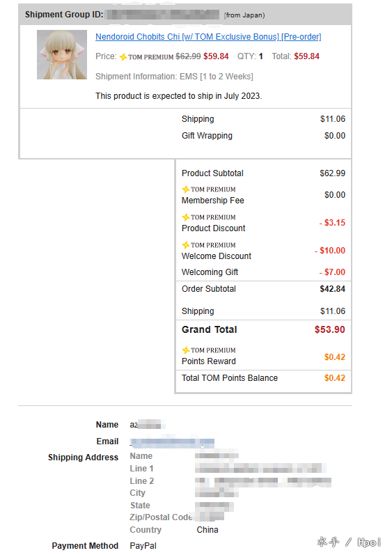Click the TOM Premium star icon above Welcome Discount

click(x=186, y=245)
